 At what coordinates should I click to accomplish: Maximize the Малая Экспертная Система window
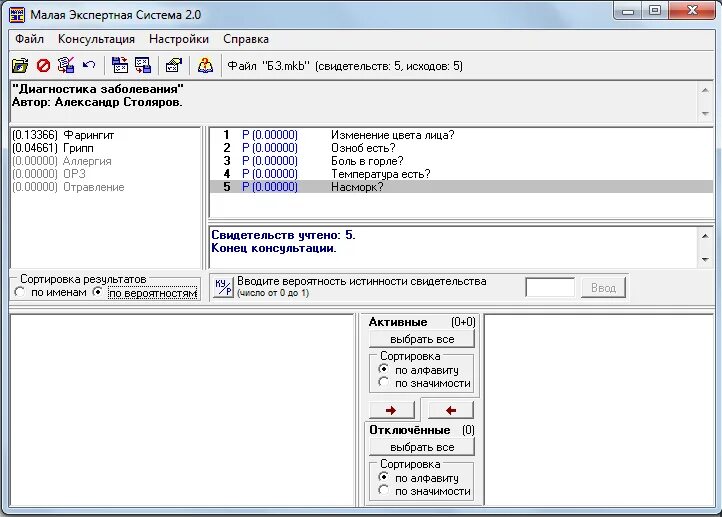(655, 11)
